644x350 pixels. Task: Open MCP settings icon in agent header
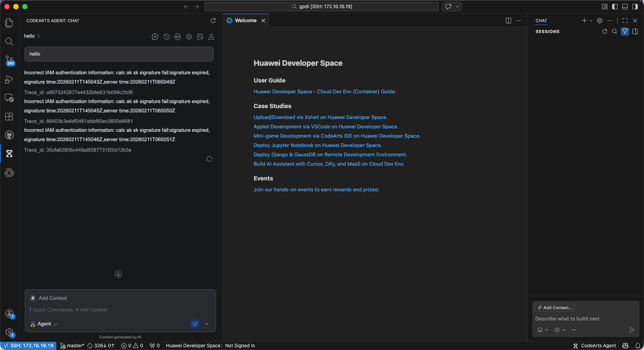pos(178,37)
